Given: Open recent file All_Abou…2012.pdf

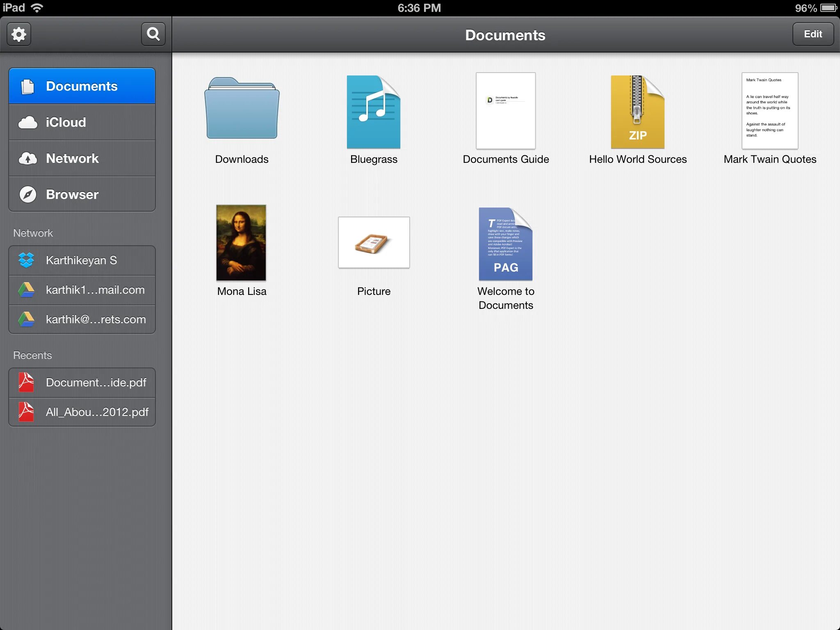Looking at the screenshot, I should [82, 412].
